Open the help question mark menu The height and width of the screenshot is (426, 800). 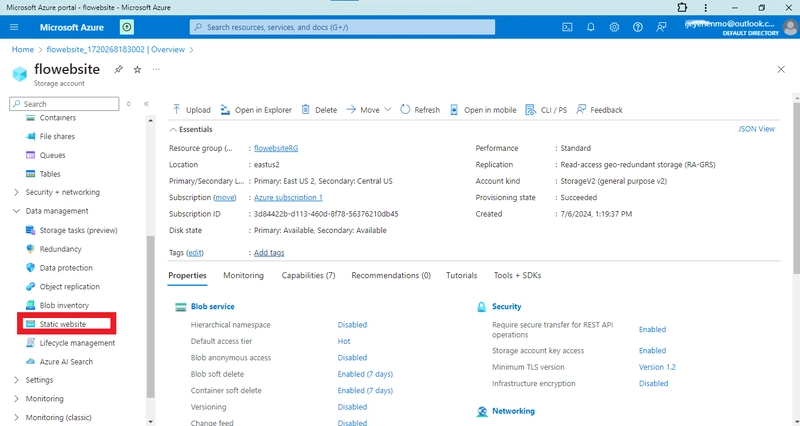click(x=637, y=27)
